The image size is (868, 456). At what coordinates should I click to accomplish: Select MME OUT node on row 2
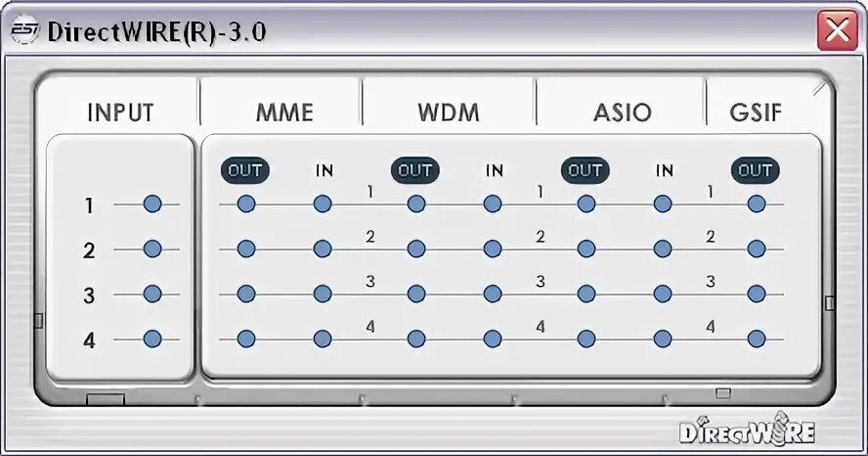coord(246,249)
